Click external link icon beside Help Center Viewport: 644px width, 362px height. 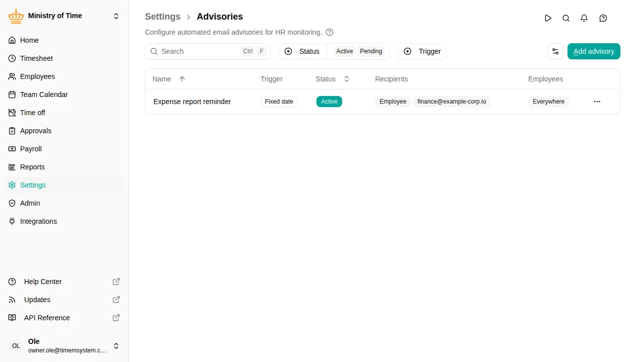116,282
